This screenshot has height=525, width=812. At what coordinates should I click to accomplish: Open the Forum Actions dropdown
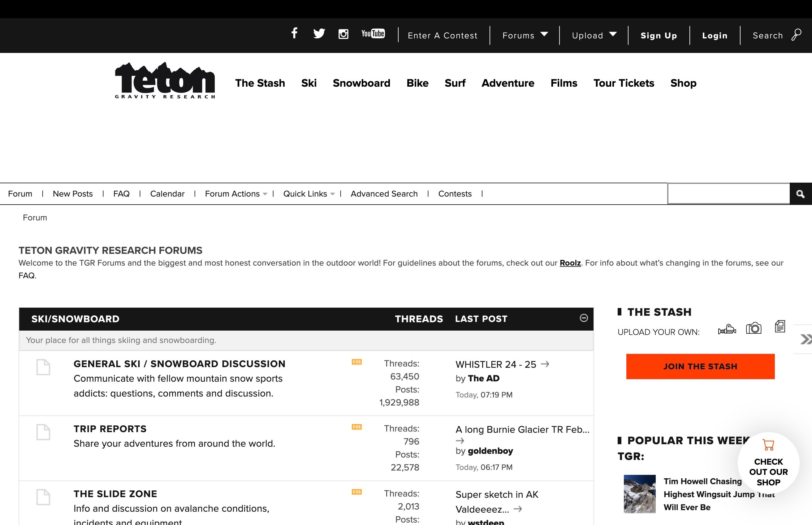click(x=236, y=194)
